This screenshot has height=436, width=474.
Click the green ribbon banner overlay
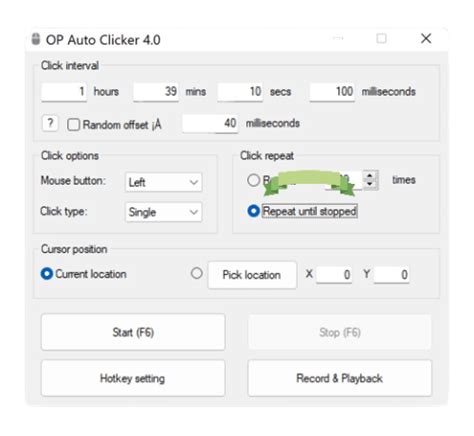click(309, 183)
